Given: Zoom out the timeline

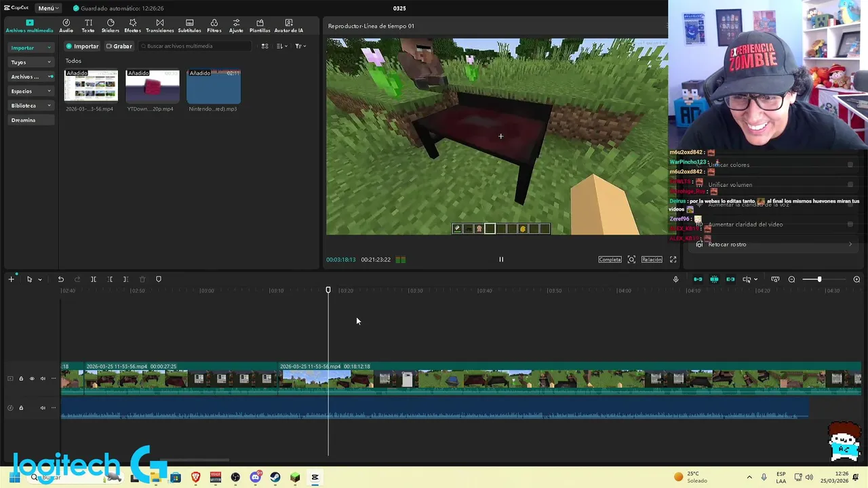Looking at the screenshot, I should [791, 279].
